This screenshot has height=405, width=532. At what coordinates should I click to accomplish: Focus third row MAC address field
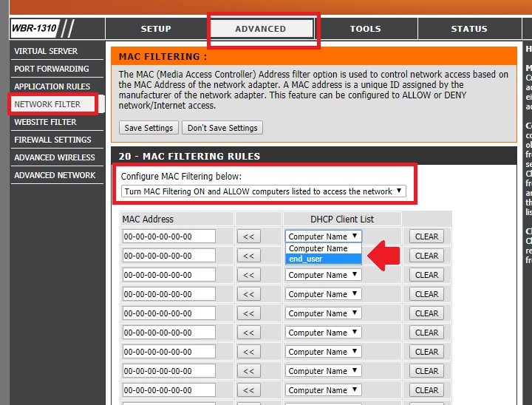point(168,275)
